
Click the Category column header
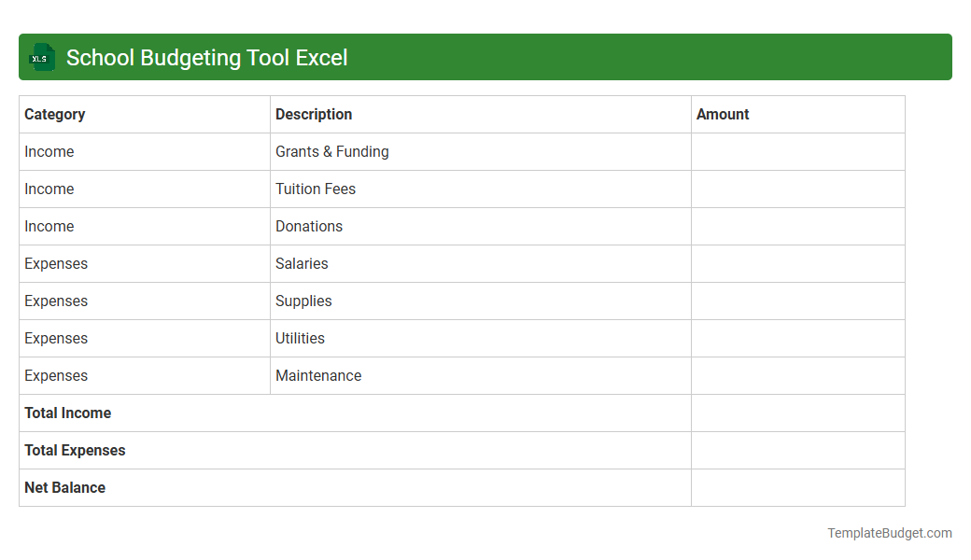(x=54, y=114)
